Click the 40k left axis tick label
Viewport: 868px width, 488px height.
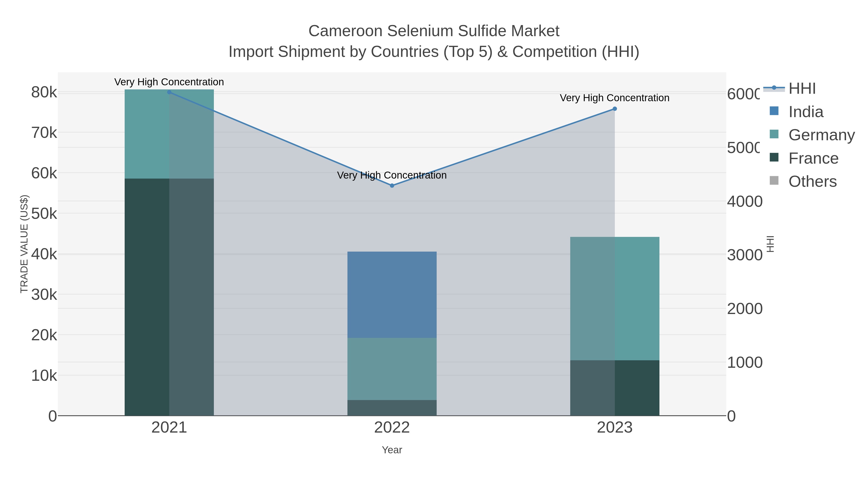click(x=44, y=254)
